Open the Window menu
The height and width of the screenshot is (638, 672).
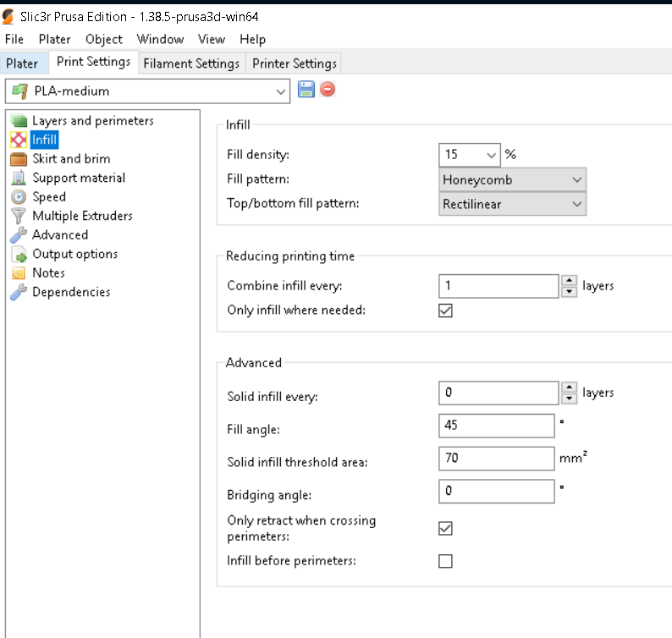pos(160,40)
